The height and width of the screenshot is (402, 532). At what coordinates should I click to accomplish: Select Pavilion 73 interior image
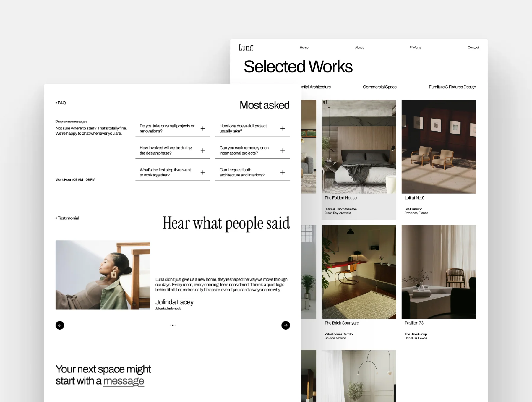439,272
